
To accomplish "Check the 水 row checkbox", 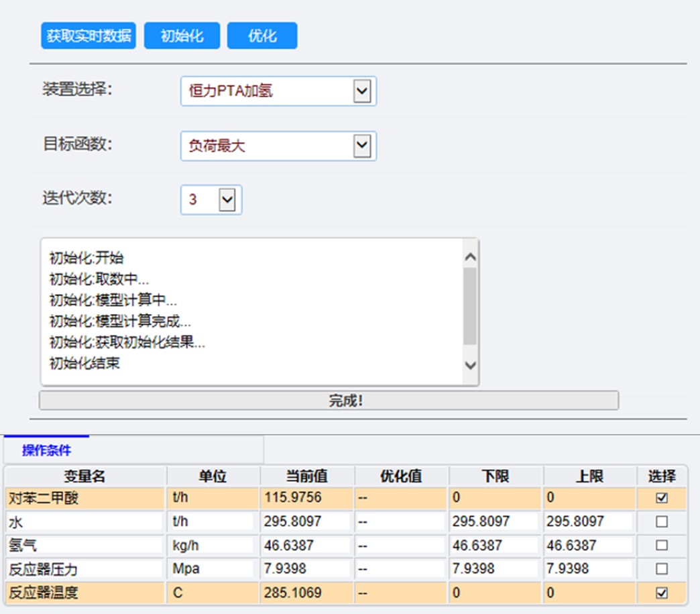I will click(x=661, y=521).
